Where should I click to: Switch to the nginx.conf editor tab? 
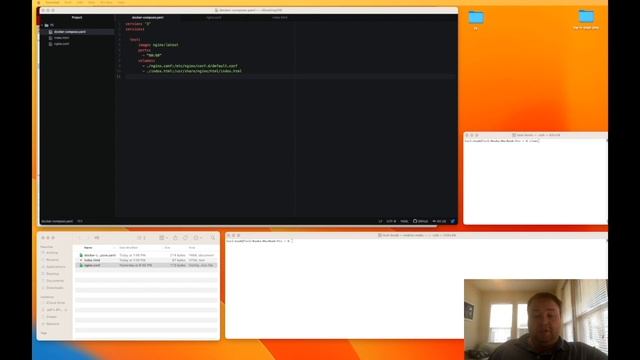[214, 18]
